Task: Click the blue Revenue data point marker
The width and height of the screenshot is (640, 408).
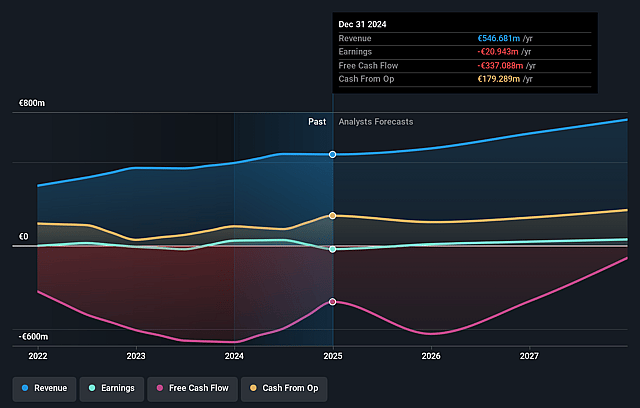Action: [333, 155]
